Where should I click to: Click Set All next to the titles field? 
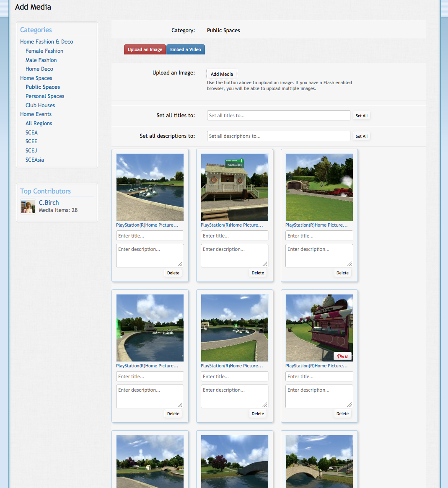coord(361,116)
